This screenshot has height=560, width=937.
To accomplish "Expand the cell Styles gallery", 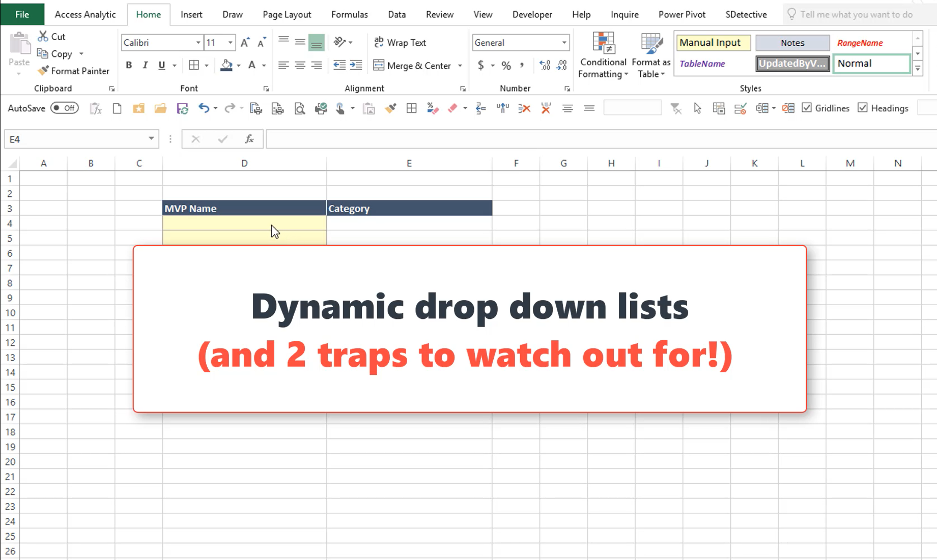I will pos(918,68).
